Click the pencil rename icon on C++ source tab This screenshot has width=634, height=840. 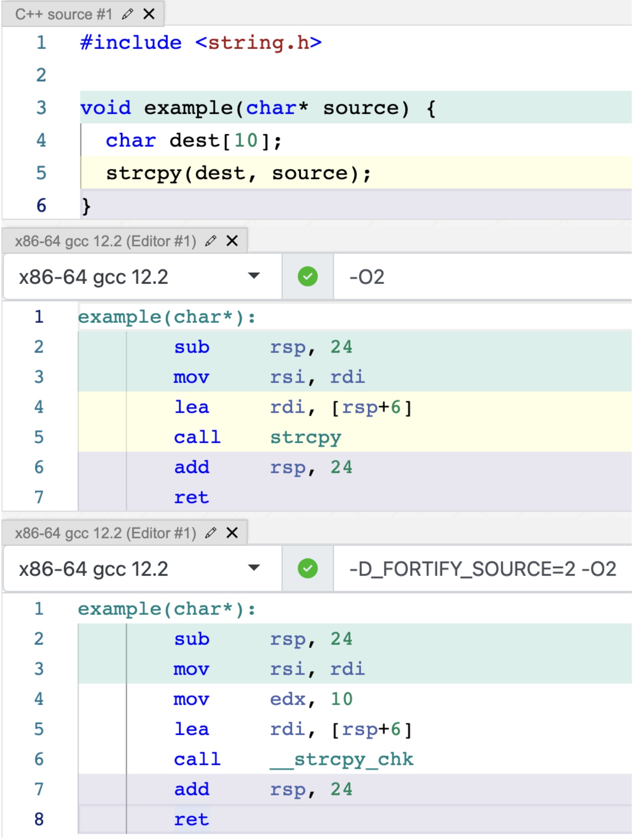pos(128,14)
